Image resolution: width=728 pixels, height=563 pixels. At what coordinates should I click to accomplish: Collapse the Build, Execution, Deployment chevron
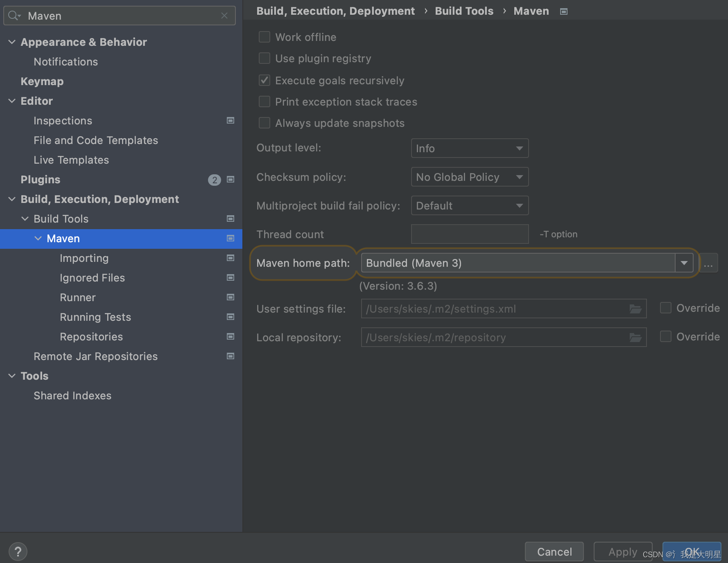pyautogui.click(x=12, y=199)
